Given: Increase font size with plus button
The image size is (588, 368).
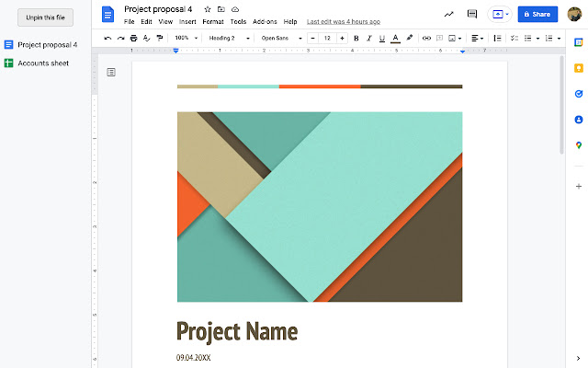Looking at the screenshot, I should (342, 38).
